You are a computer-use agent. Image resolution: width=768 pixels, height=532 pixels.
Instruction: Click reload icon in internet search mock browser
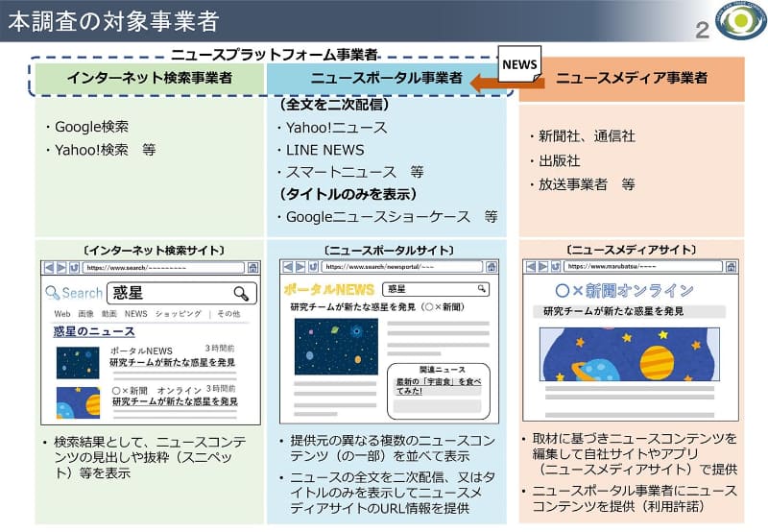pos(74,268)
